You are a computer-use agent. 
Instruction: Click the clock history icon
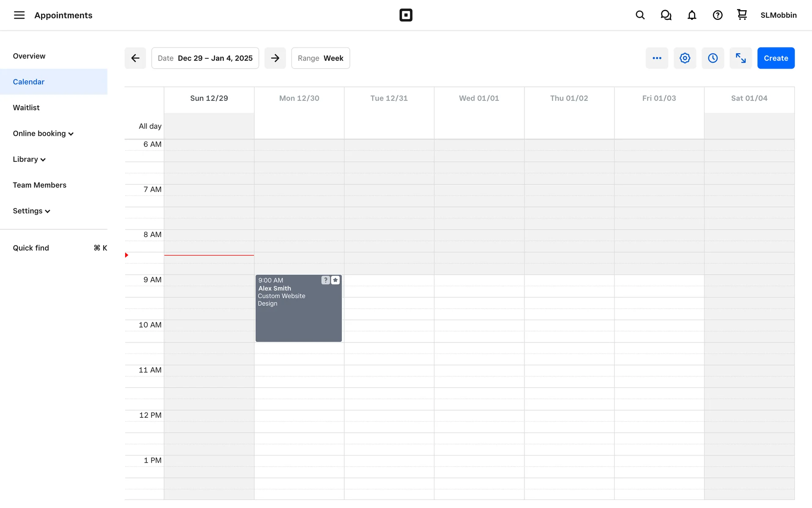coord(713,58)
